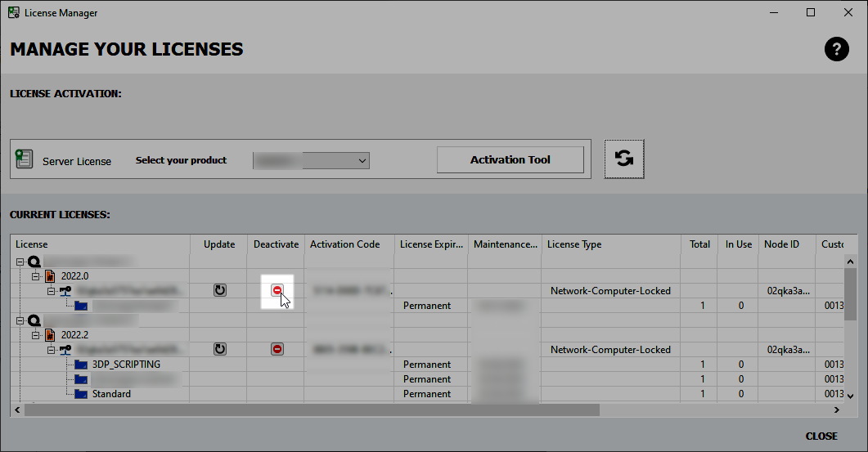Sort by License Type column header
Screen dimensions: 868x452
[x=609, y=244]
